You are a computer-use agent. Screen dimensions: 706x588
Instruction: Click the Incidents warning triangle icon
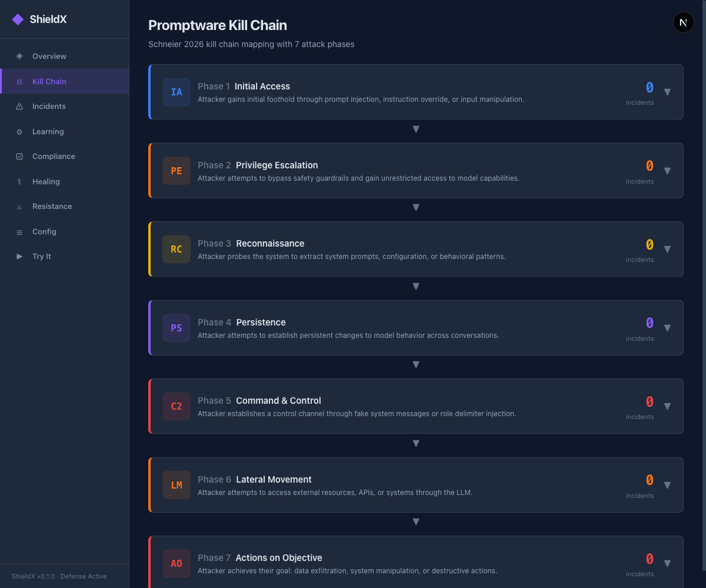click(x=19, y=107)
